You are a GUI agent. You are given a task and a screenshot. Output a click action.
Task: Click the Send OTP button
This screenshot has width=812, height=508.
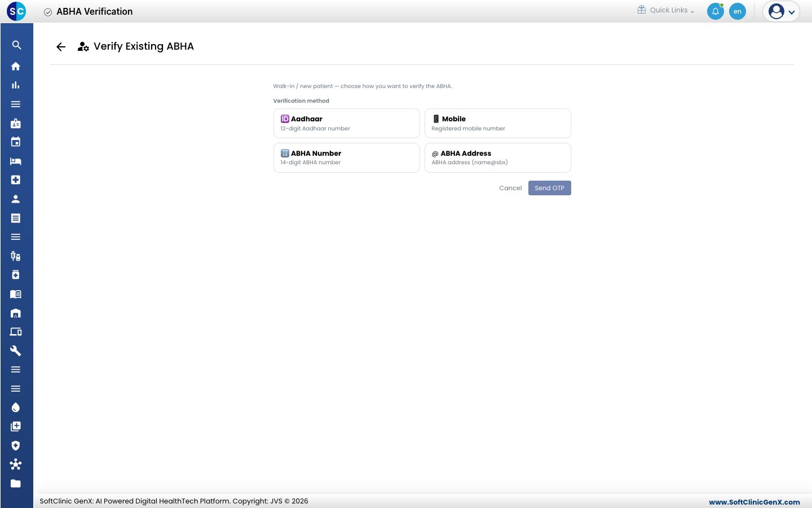(x=550, y=188)
